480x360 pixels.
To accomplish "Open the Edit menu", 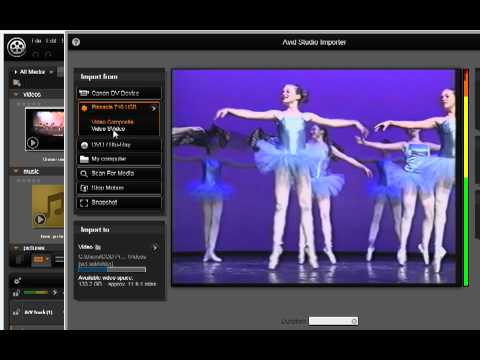I will [51, 41].
